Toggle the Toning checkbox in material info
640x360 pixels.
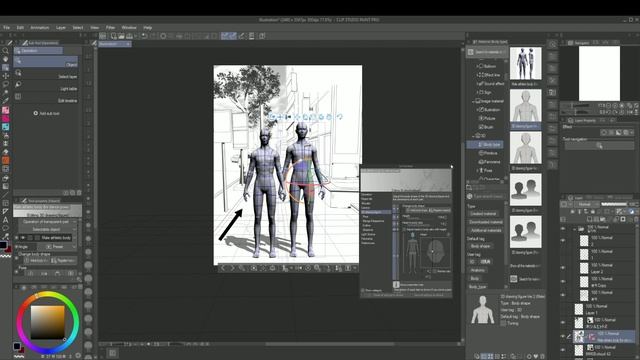click(x=503, y=323)
